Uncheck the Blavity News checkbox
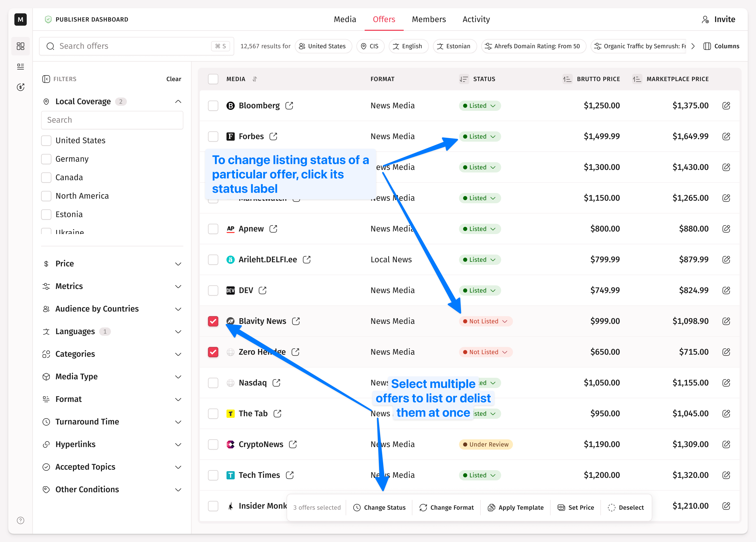 point(213,321)
